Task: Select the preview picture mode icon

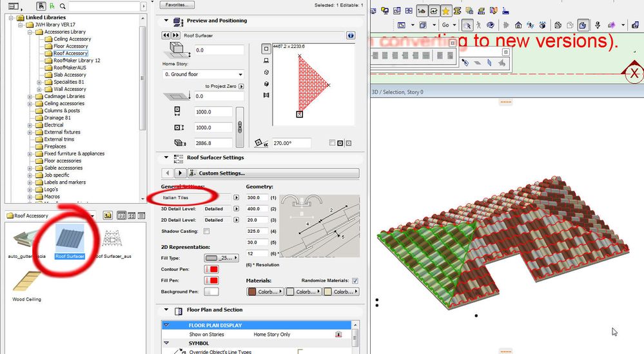Action: click(266, 95)
